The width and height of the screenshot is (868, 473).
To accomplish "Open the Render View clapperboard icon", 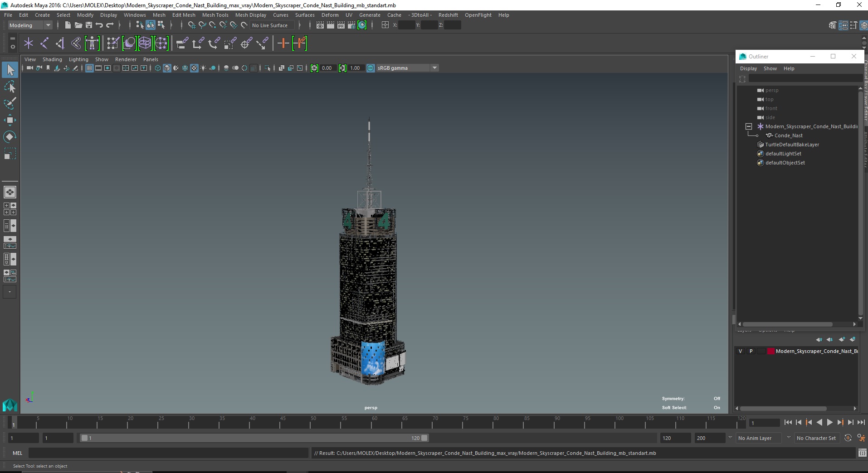I will coord(320,25).
